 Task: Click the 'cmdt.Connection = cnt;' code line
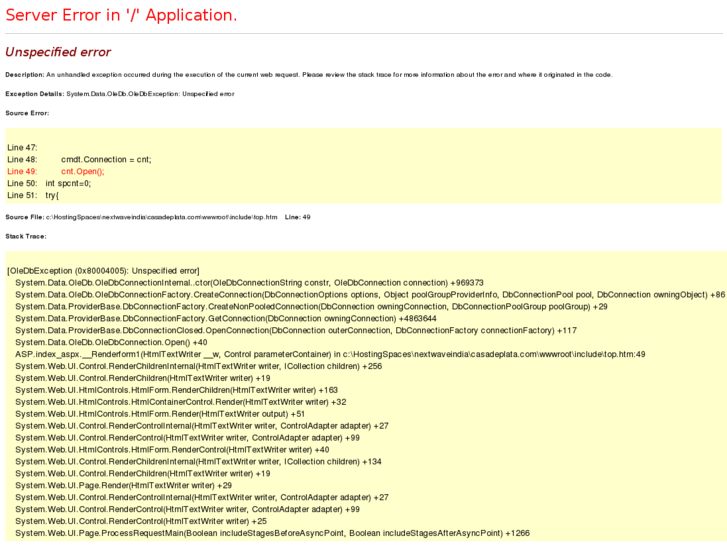tap(106, 160)
